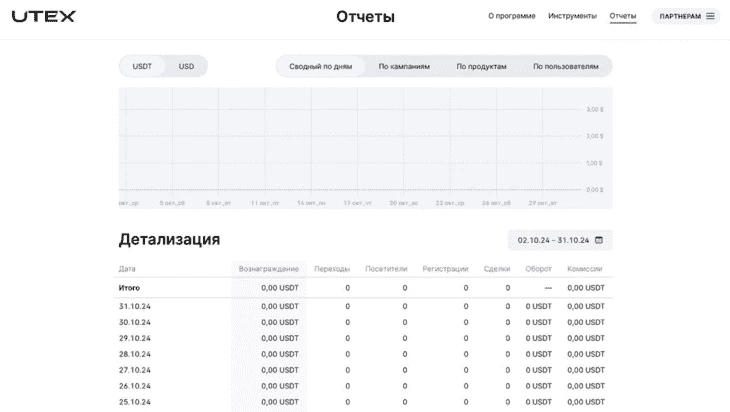Sort by Регистрации column header

click(x=445, y=269)
